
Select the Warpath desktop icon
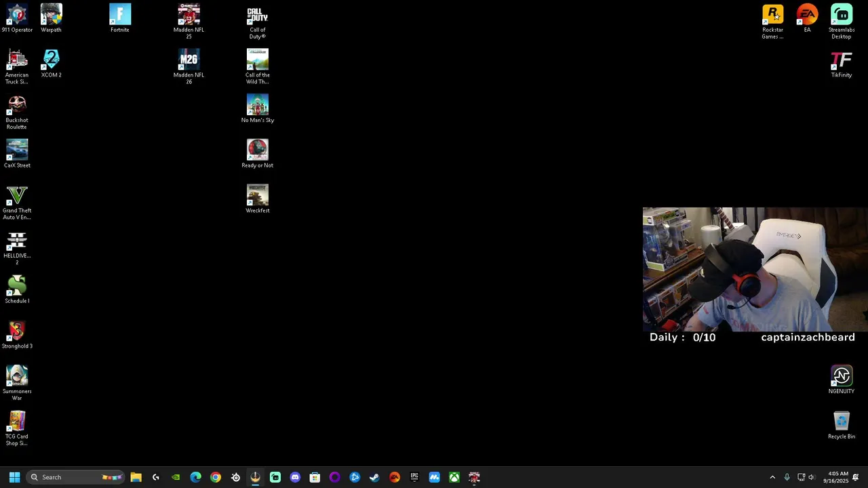tap(51, 18)
